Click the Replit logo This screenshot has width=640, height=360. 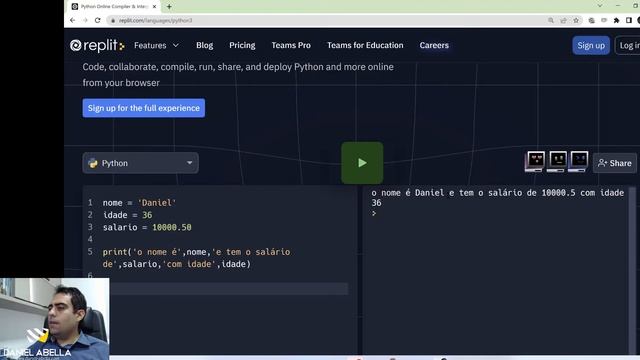tap(97, 45)
